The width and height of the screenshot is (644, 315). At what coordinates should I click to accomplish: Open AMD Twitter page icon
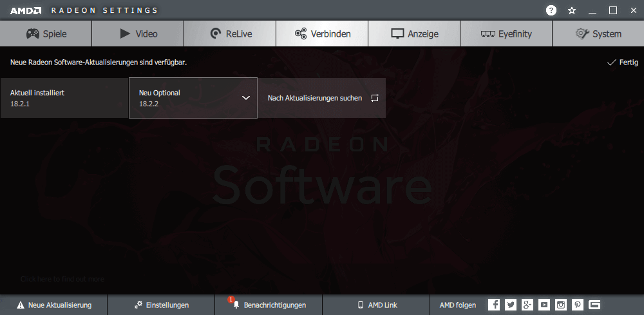click(x=511, y=305)
